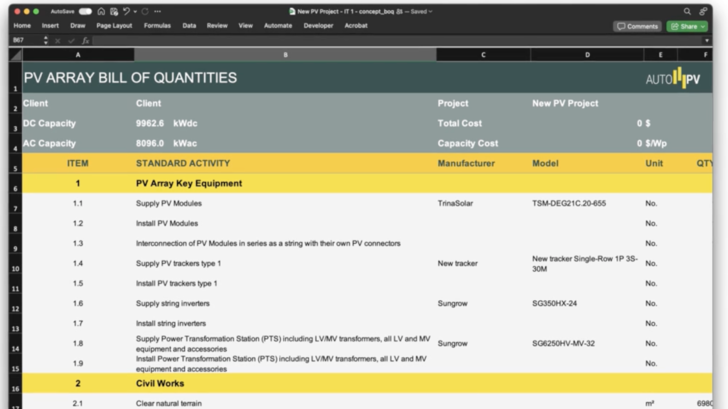Image resolution: width=728 pixels, height=409 pixels.
Task: Click the Undo arrow icon
Action: [125, 11]
